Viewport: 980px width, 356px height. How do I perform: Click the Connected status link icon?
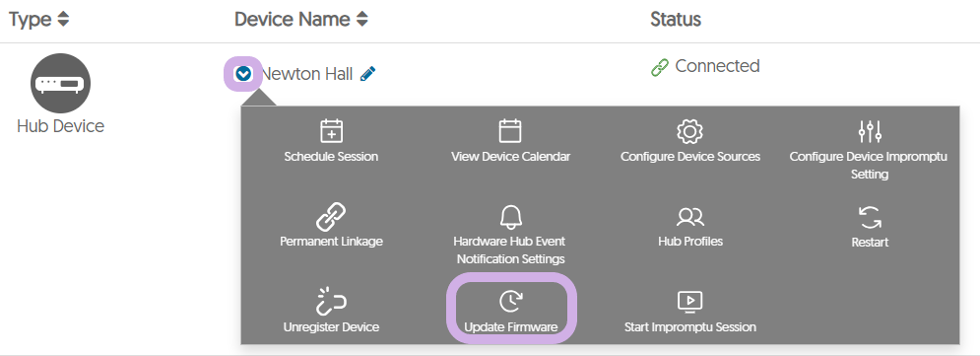(659, 67)
